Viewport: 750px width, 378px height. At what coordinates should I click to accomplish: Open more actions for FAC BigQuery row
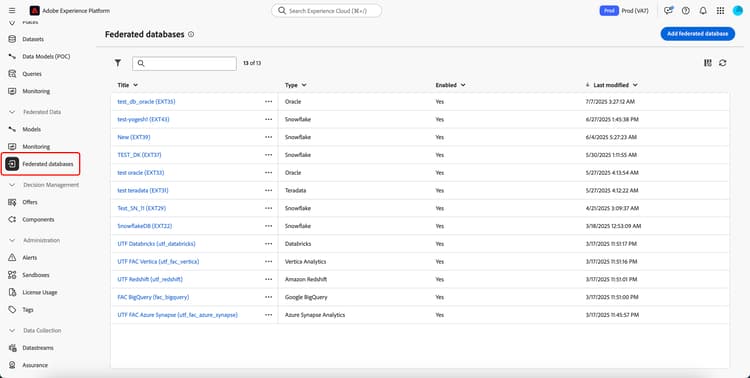(268, 297)
